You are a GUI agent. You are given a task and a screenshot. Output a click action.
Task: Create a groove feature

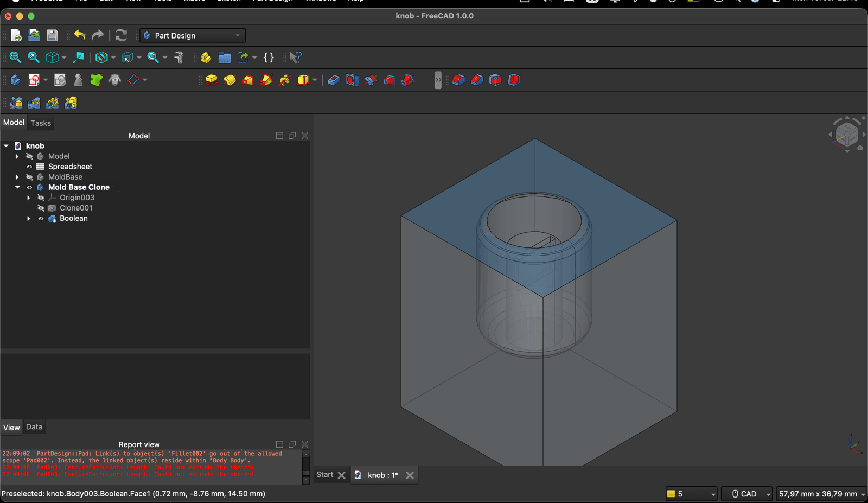[371, 80]
